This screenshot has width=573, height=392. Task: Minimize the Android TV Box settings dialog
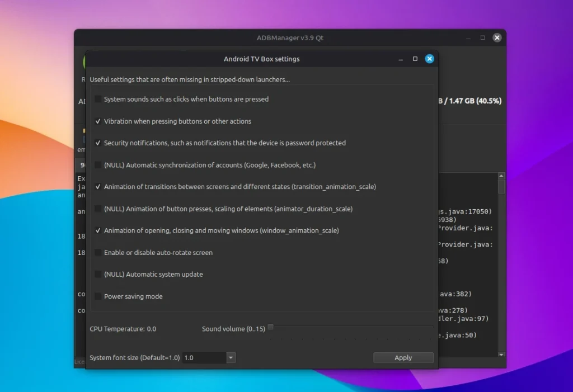click(401, 59)
